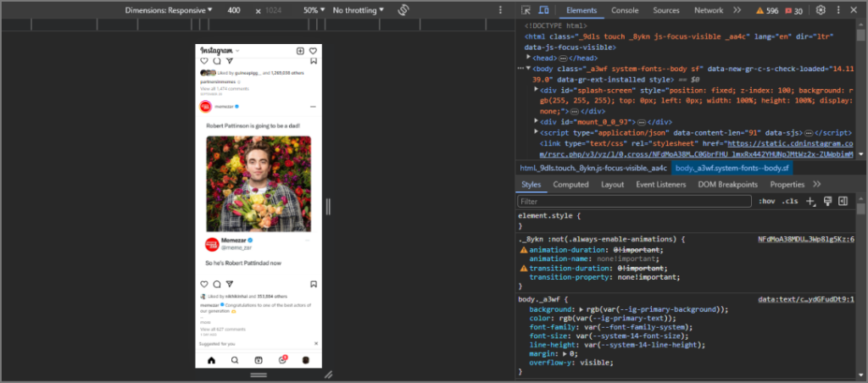Image resolution: width=868 pixels, height=383 pixels.
Task: Expand the head element node
Action: (x=529, y=57)
